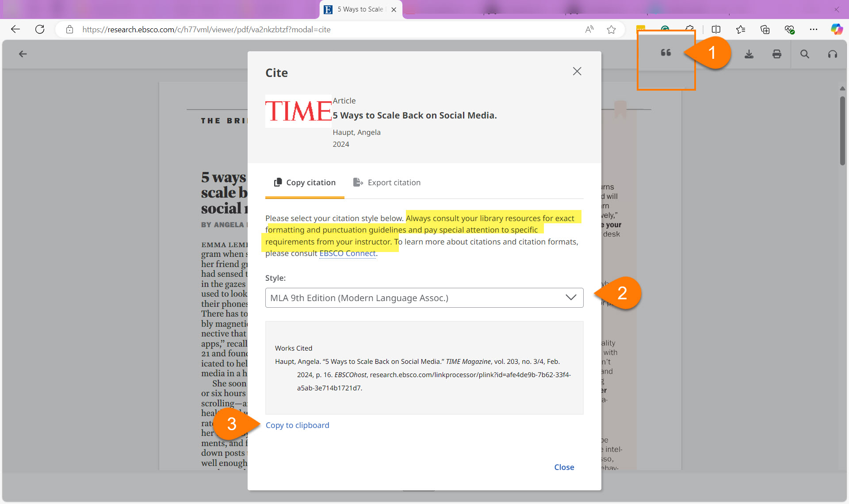Click the browser settings ellipsis menu
849x504 pixels.
(814, 29)
